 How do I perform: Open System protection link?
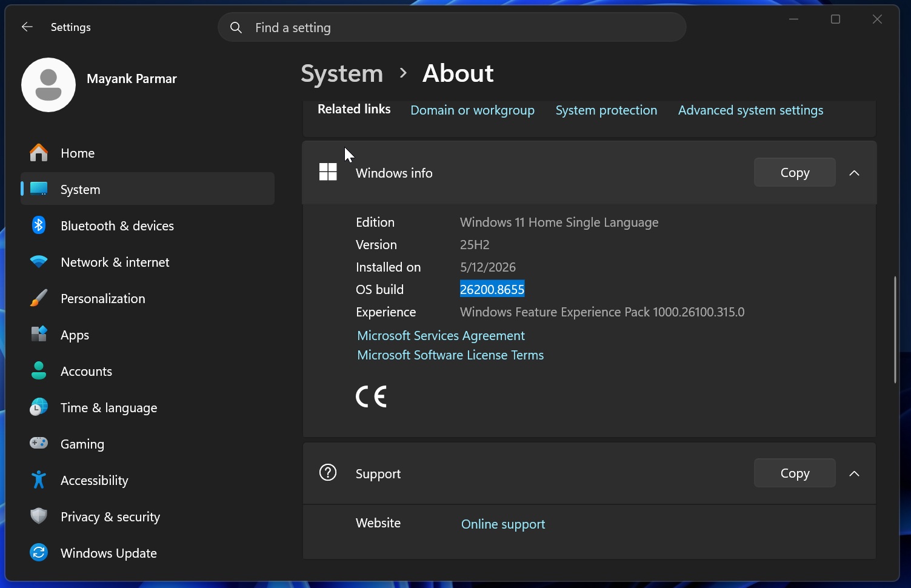[606, 110]
